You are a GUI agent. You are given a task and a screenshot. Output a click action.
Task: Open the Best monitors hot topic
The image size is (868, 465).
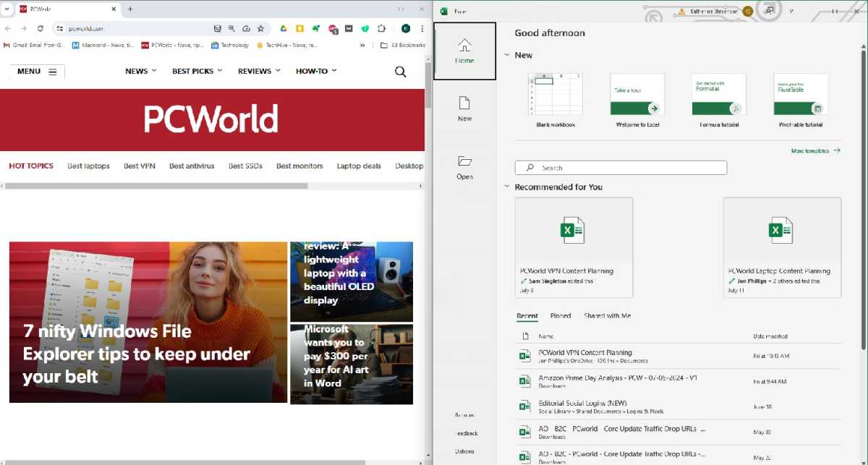pyautogui.click(x=299, y=166)
